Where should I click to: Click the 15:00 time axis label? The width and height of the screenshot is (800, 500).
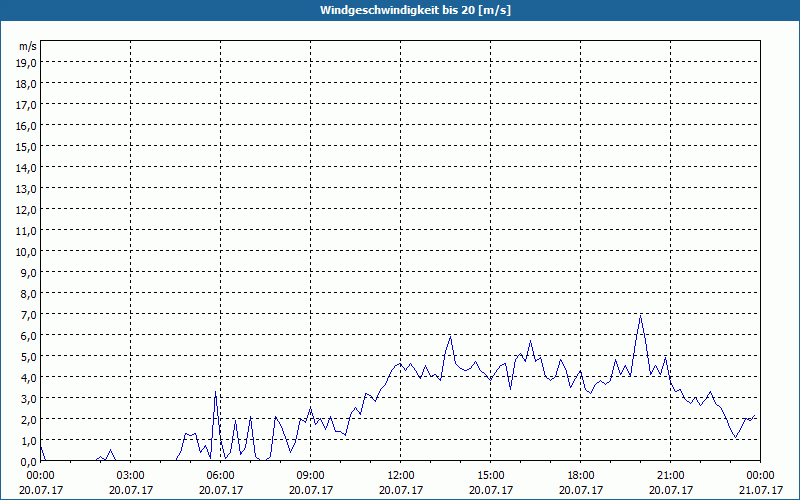click(x=491, y=476)
